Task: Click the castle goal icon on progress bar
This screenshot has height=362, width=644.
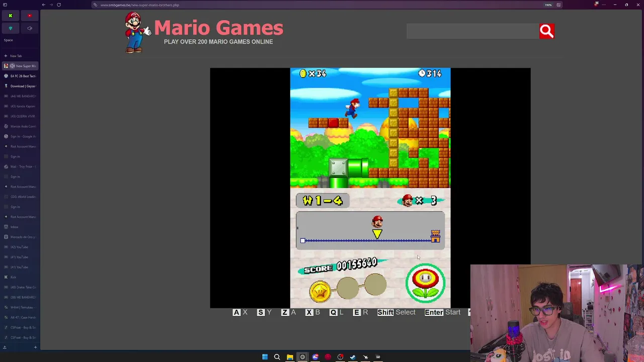Action: click(435, 235)
